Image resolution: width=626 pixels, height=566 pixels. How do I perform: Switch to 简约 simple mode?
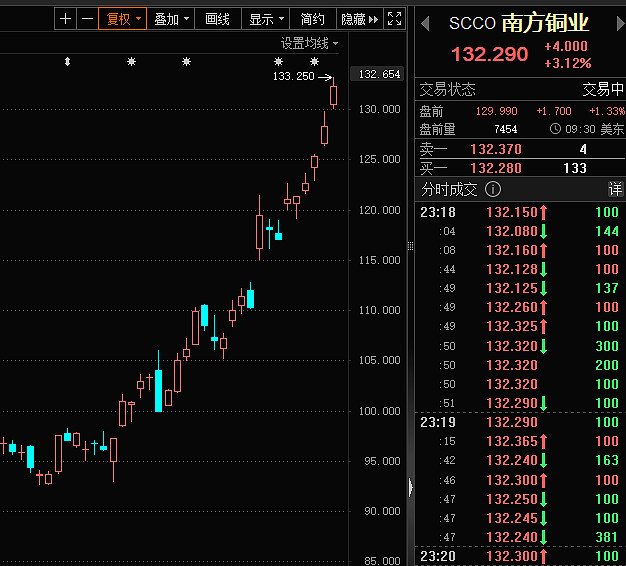click(313, 19)
